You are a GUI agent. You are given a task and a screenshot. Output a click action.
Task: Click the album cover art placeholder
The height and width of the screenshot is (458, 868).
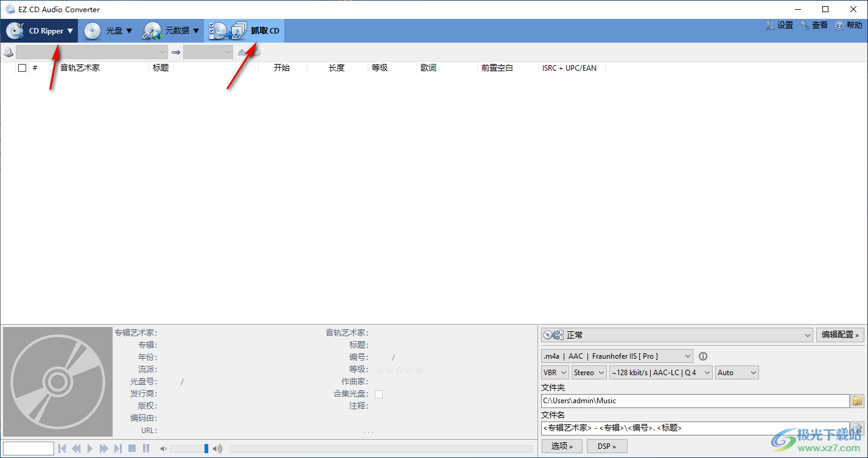58,381
